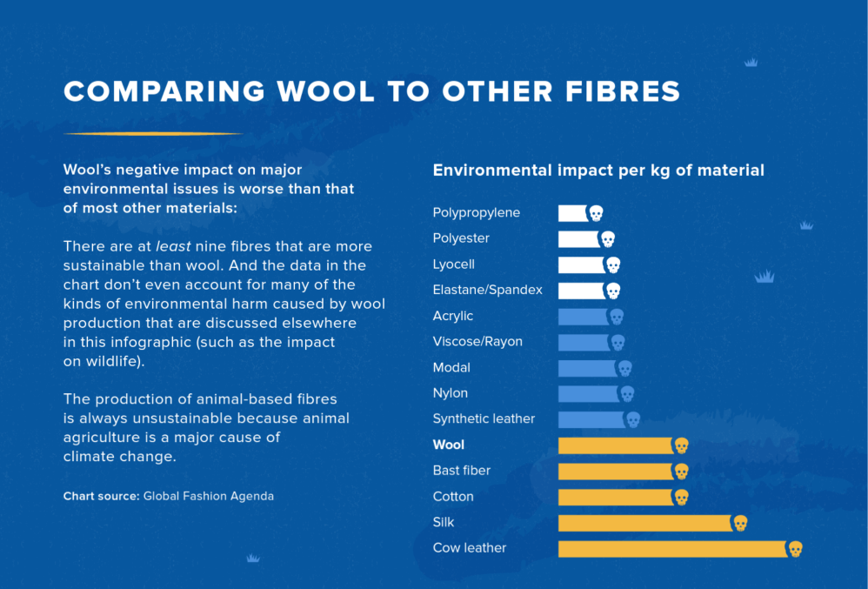Image resolution: width=868 pixels, height=589 pixels.
Task: Click the yellow underline below the heading
Action: coord(153,133)
